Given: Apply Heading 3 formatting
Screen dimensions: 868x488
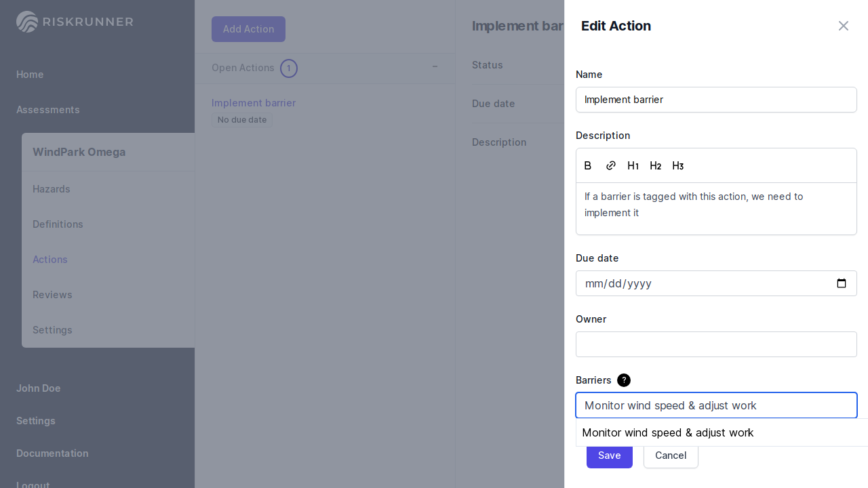Looking at the screenshot, I should point(677,166).
